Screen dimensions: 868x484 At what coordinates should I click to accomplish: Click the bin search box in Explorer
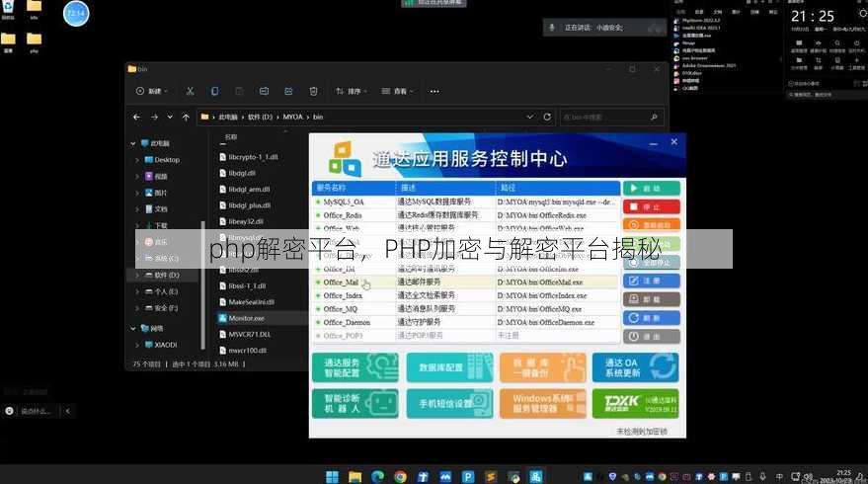tap(611, 118)
